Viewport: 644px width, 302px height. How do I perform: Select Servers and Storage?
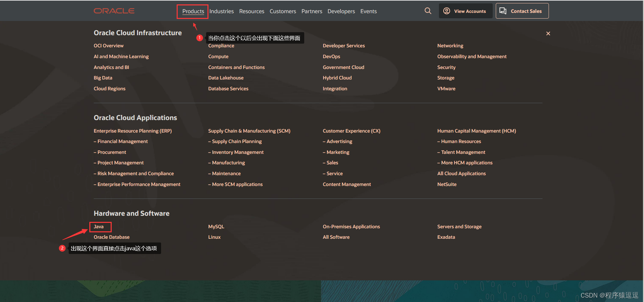(460, 227)
